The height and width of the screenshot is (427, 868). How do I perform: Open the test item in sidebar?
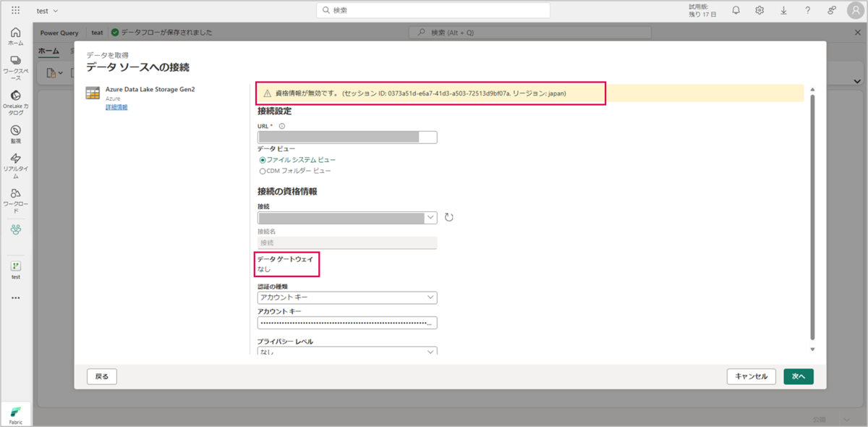(x=15, y=270)
